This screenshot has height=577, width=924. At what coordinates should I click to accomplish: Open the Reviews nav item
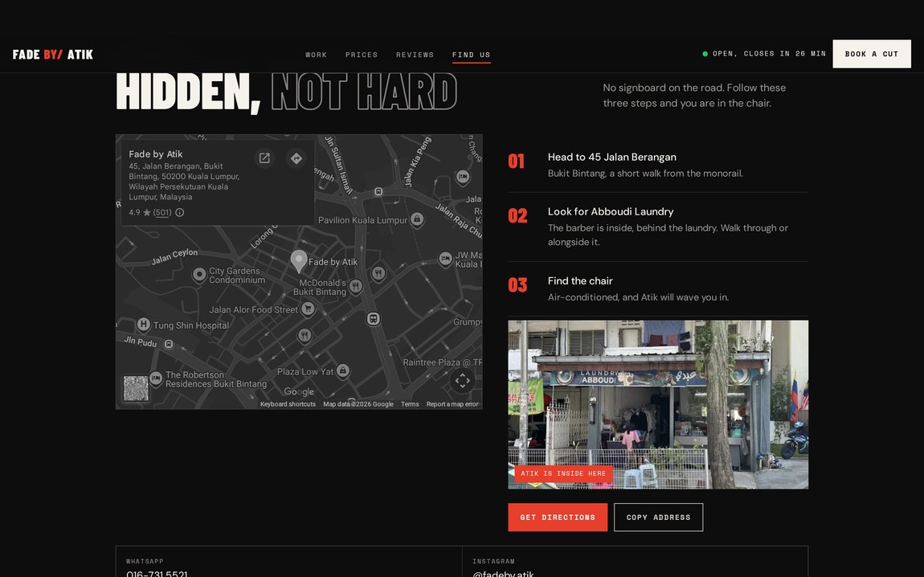(x=415, y=55)
